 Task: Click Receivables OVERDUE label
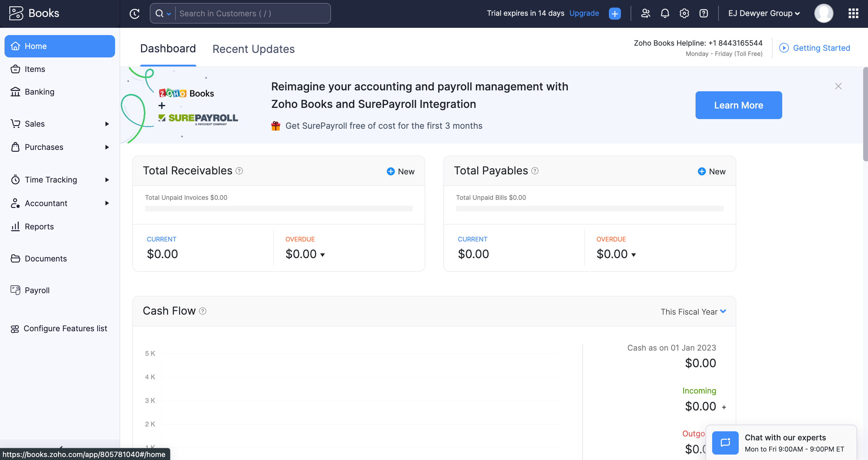click(300, 239)
